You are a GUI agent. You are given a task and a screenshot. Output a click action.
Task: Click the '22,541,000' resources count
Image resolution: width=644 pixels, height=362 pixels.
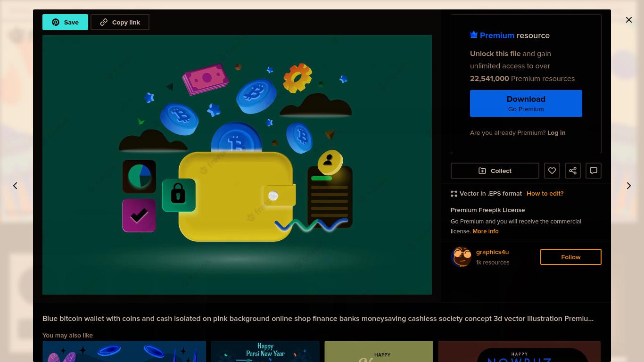(489, 78)
